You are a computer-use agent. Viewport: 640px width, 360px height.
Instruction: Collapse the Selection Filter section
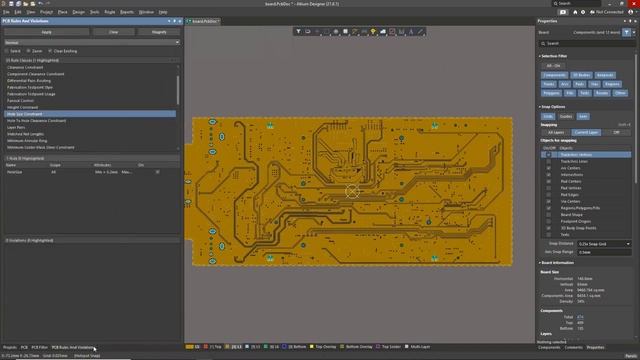coord(540,56)
